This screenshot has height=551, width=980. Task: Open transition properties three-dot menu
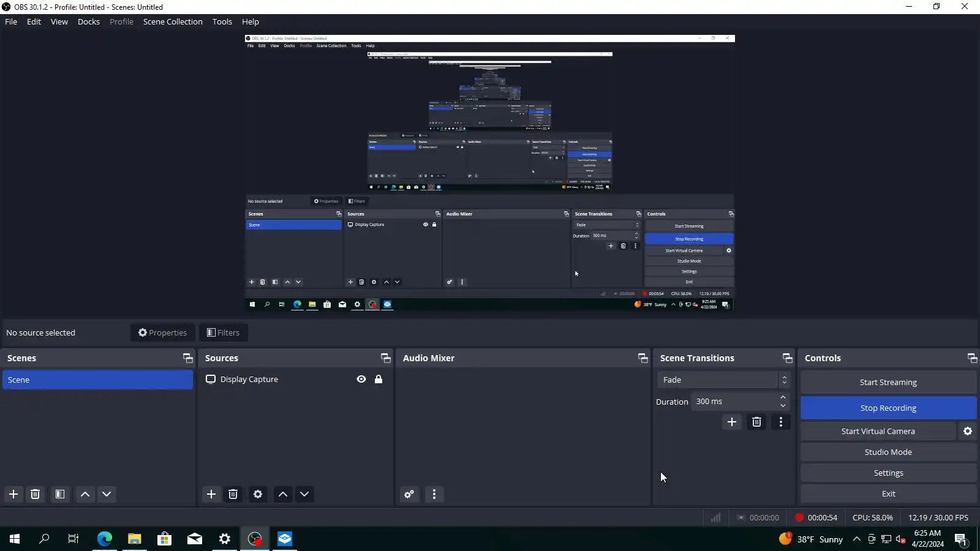coord(781,422)
